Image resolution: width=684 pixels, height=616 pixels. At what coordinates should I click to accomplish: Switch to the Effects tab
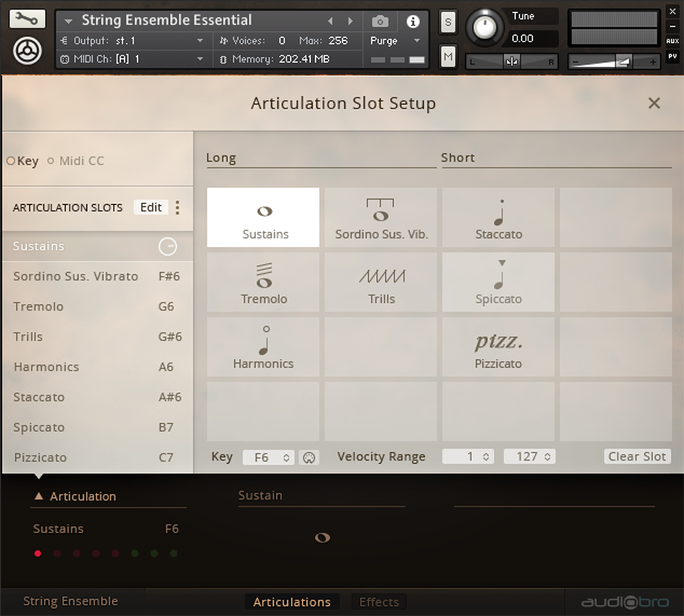(379, 602)
